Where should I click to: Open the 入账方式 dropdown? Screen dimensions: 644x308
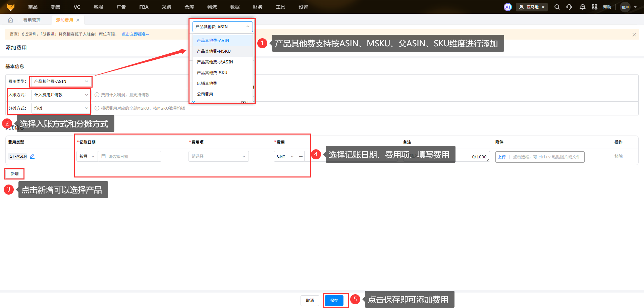click(x=61, y=95)
